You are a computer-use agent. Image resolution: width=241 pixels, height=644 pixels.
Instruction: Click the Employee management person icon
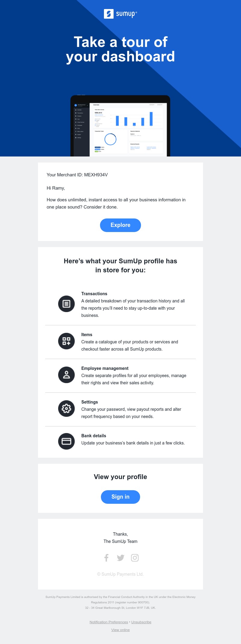[x=66, y=375]
